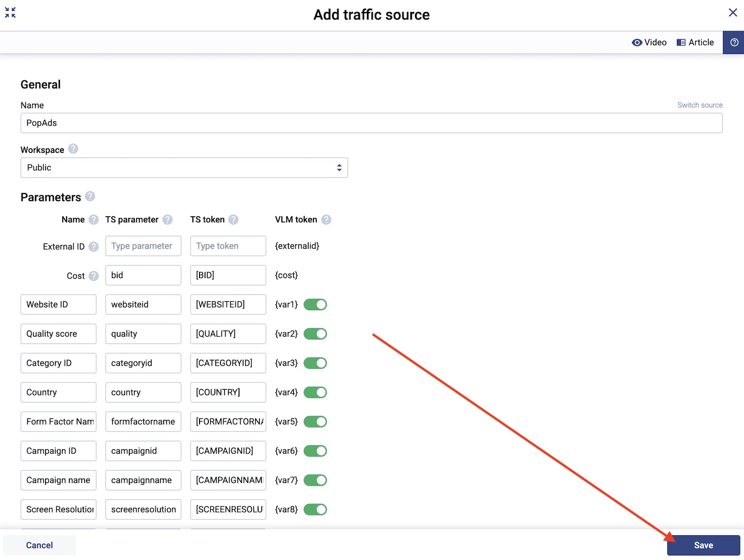
Task: Click help icon next to TS parameter header
Action: pyautogui.click(x=167, y=220)
